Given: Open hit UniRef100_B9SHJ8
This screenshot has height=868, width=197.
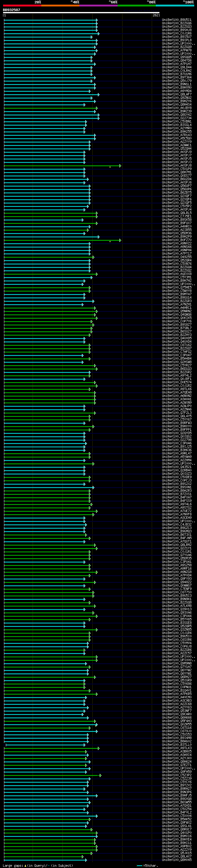Looking at the screenshot, I should (177, 30).
